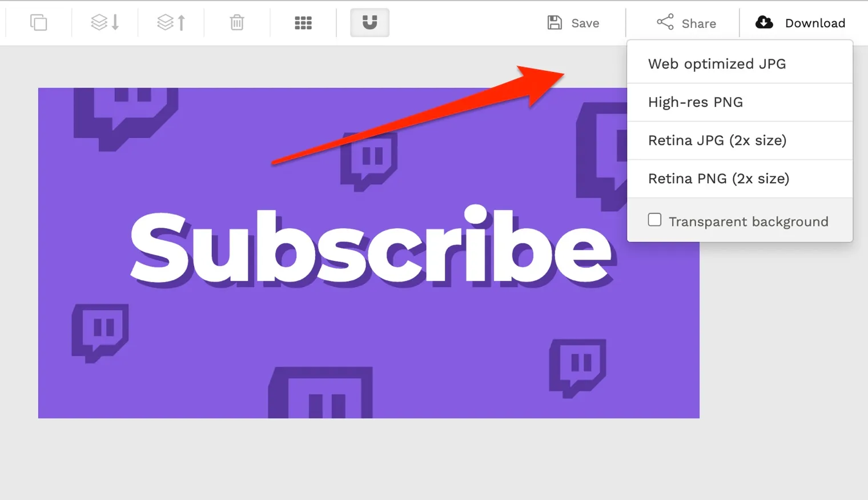Screen dimensions: 868x500
Task: Click the Download cloud icon
Action: coord(764,23)
